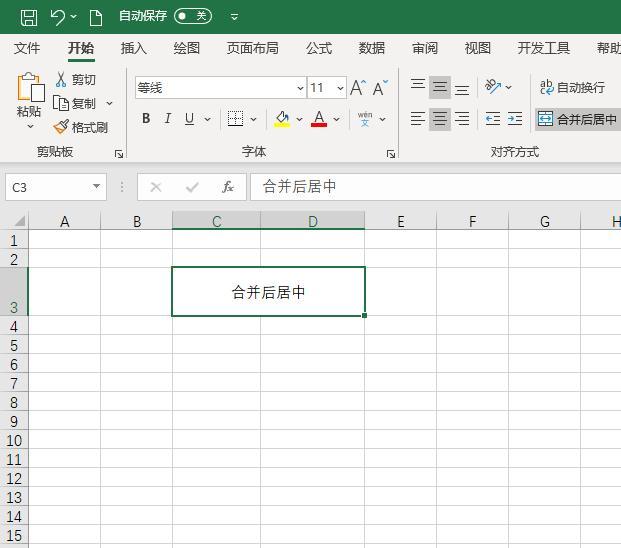
Task: Click the Increase Indent icon
Action: click(515, 119)
